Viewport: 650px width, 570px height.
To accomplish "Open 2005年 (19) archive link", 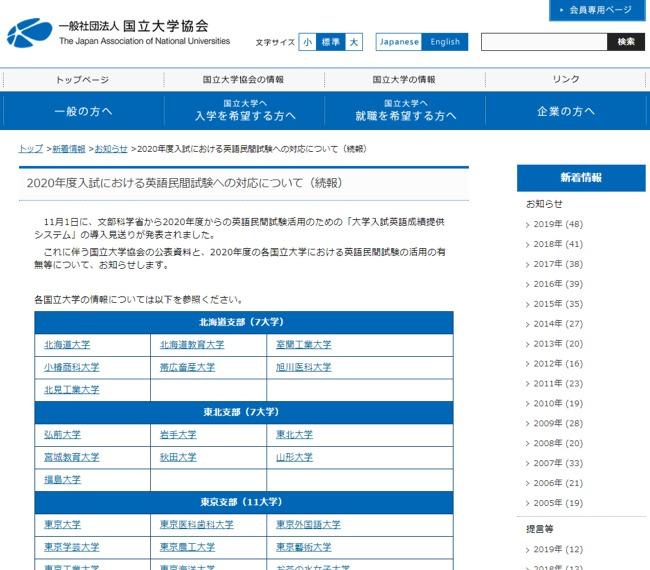I will tap(558, 503).
